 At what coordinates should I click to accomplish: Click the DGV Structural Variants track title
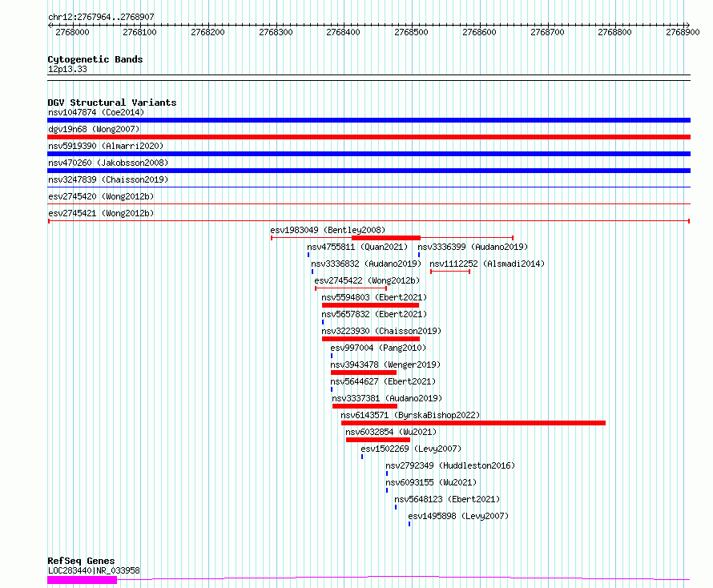[x=112, y=103]
